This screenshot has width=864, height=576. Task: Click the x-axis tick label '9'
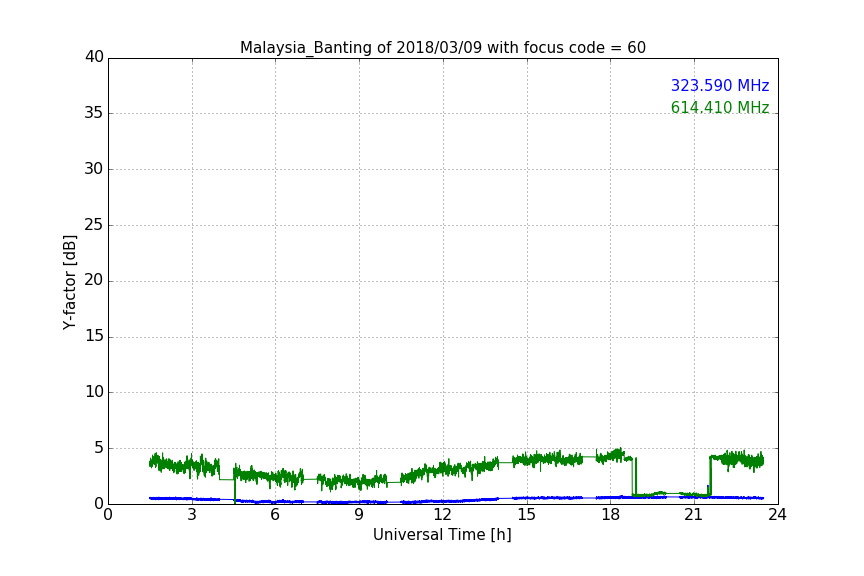click(x=359, y=515)
